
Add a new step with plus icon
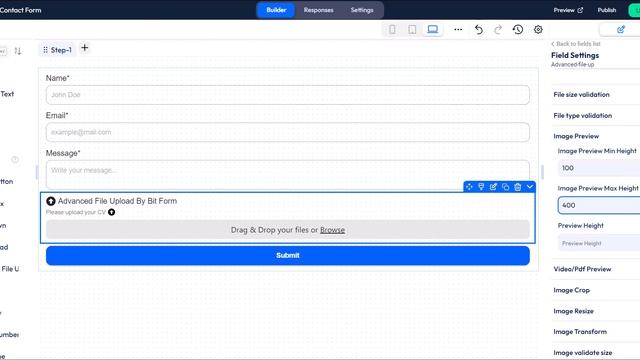(84, 48)
